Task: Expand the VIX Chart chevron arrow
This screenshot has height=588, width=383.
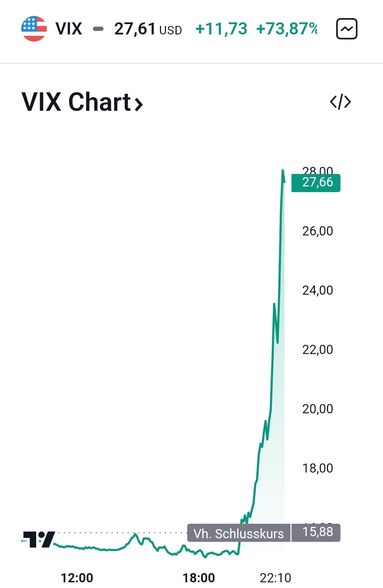Action: (x=139, y=104)
